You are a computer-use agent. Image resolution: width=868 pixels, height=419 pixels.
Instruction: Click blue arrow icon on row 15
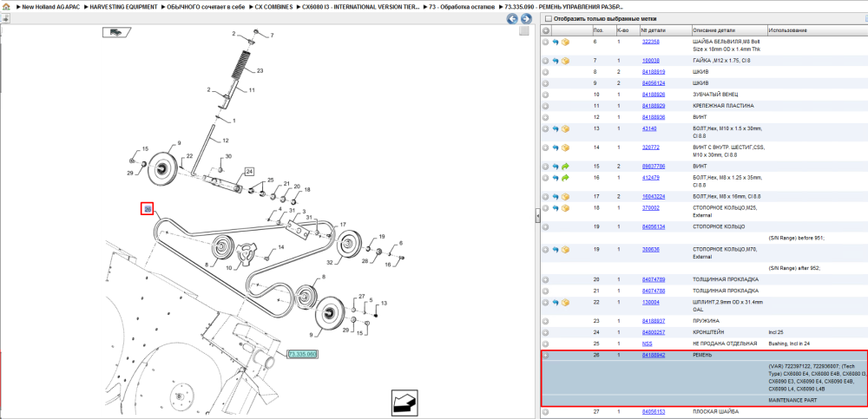click(556, 166)
